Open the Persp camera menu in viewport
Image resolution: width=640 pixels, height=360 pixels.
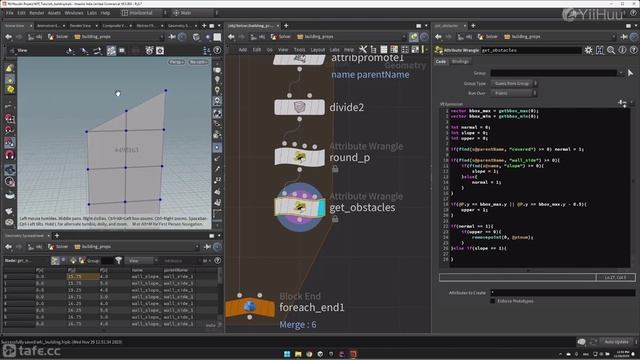click(x=176, y=62)
